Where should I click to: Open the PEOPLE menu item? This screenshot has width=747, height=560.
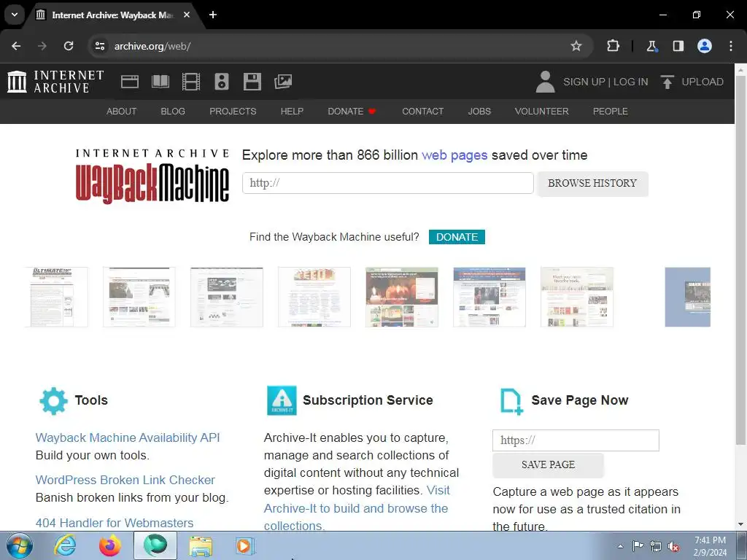click(611, 111)
